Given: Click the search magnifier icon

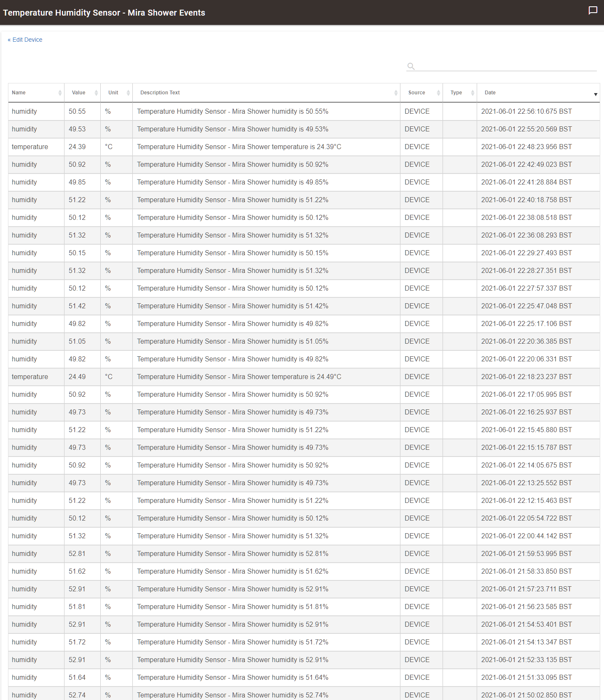Looking at the screenshot, I should coord(411,66).
